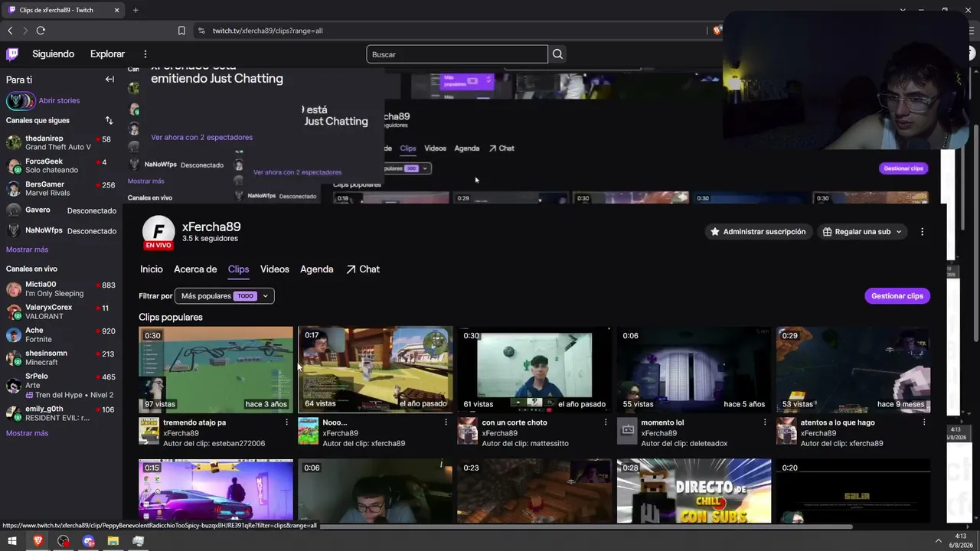Open ForcaGeek channel in sidebar
The image size is (980, 551).
[x=61, y=166]
